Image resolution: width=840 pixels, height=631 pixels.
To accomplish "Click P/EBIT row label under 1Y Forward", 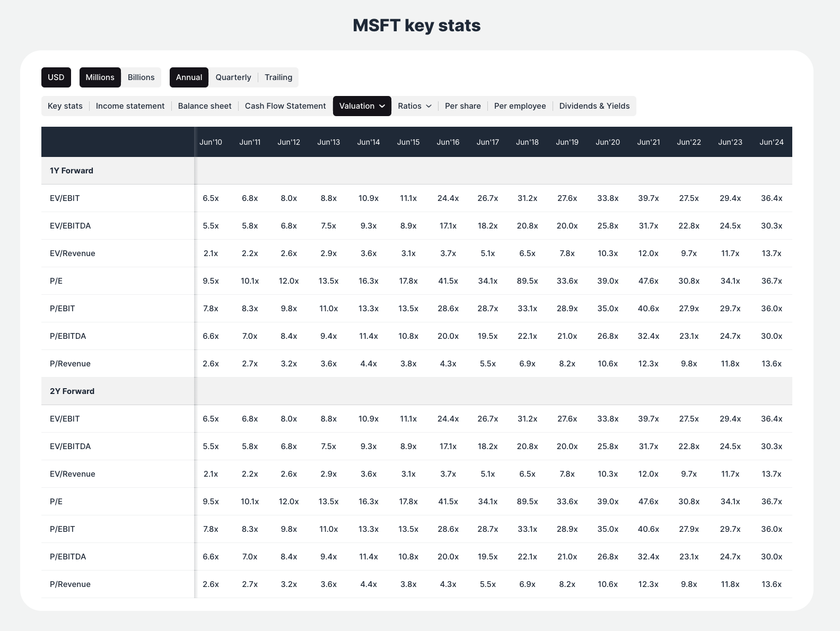I will (63, 309).
